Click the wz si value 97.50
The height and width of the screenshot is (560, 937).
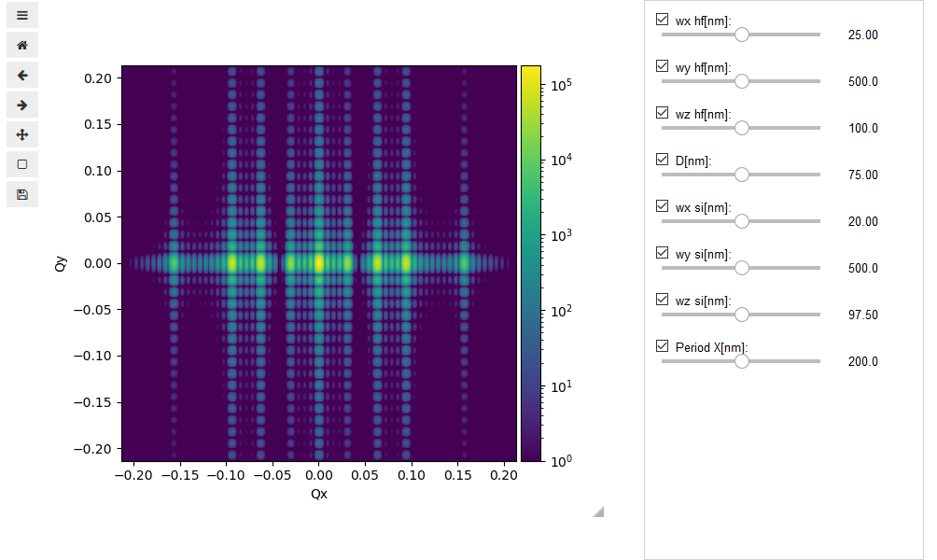pyautogui.click(x=863, y=315)
